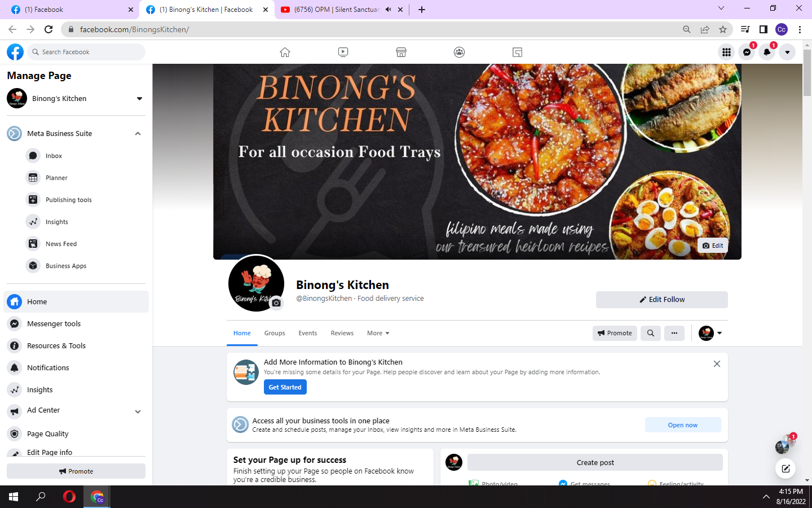Click the page vertical scrollbar
This screenshot has height=508, width=812.
point(807,73)
